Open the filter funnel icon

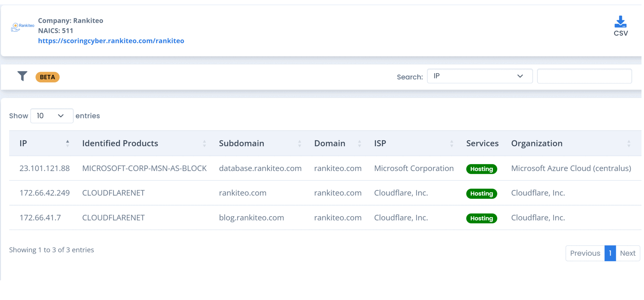[22, 76]
